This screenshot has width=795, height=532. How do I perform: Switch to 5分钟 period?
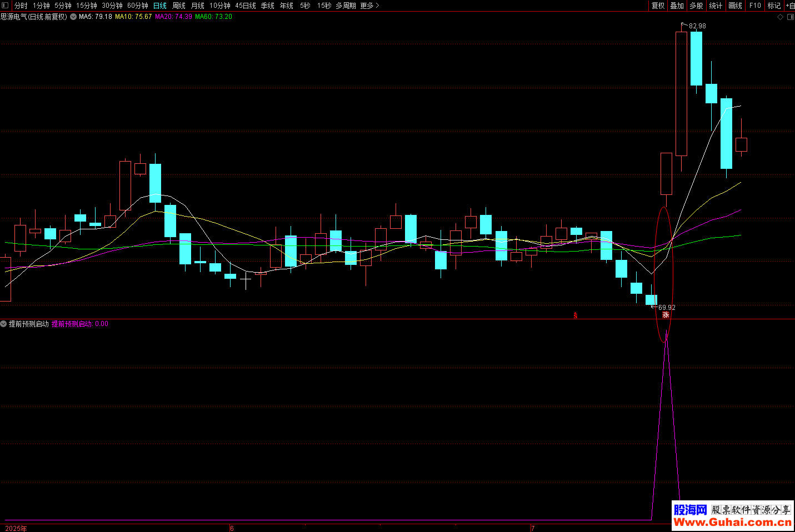tap(63, 6)
